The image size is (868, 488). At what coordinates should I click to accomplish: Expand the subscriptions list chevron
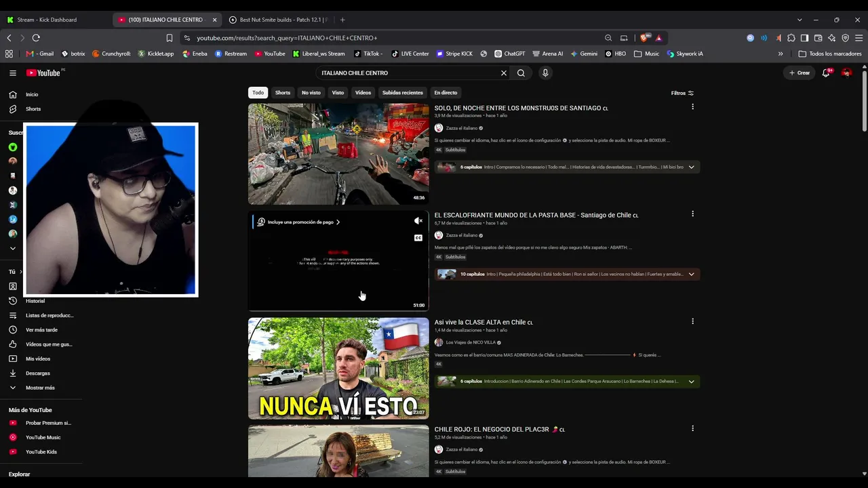12,248
